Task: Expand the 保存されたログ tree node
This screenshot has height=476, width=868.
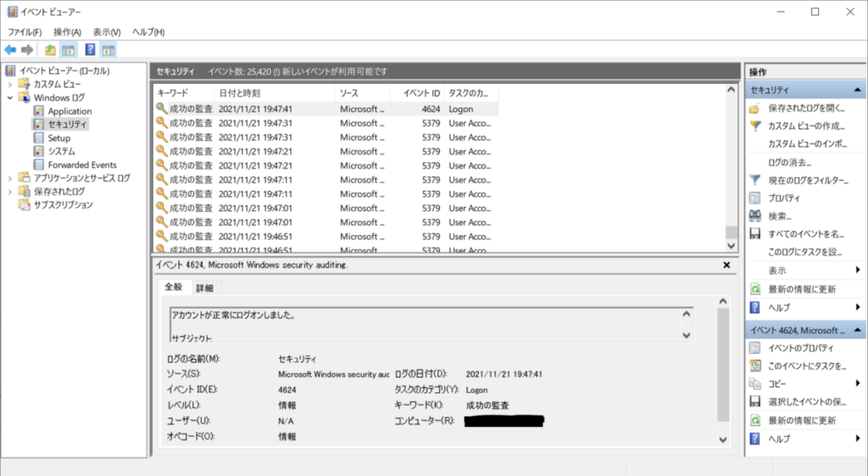Action: click(x=10, y=192)
